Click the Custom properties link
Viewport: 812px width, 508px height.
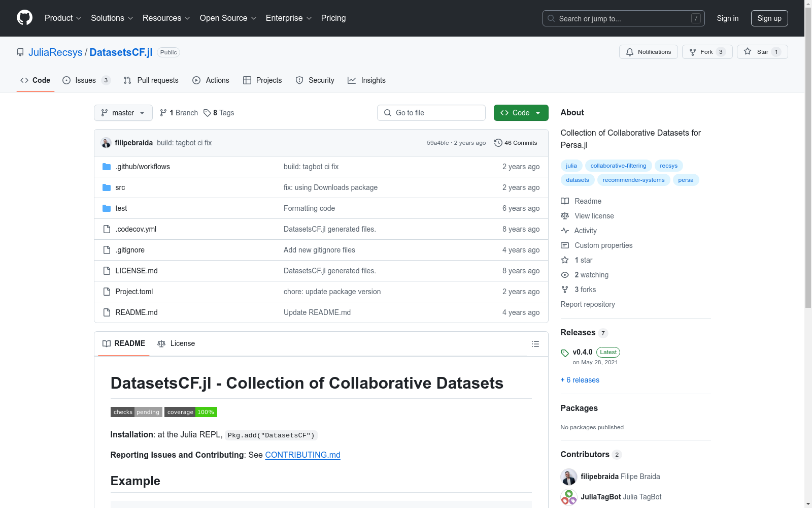pos(603,245)
